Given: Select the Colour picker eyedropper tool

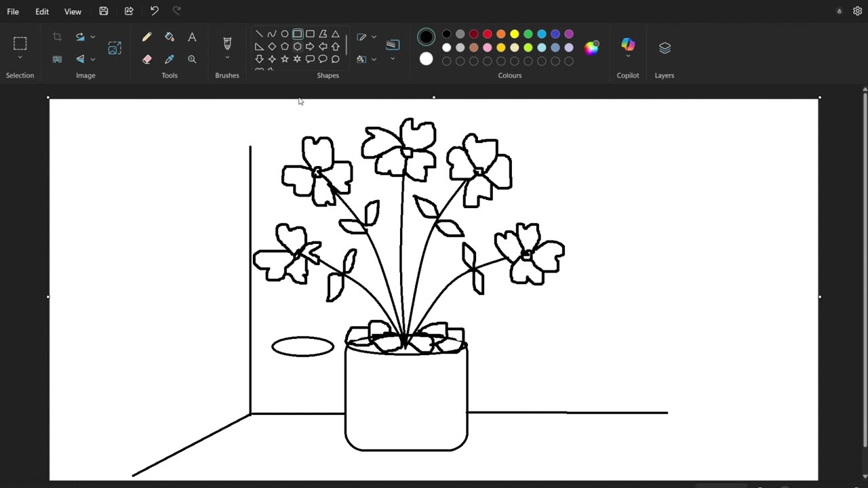Looking at the screenshot, I should 170,60.
